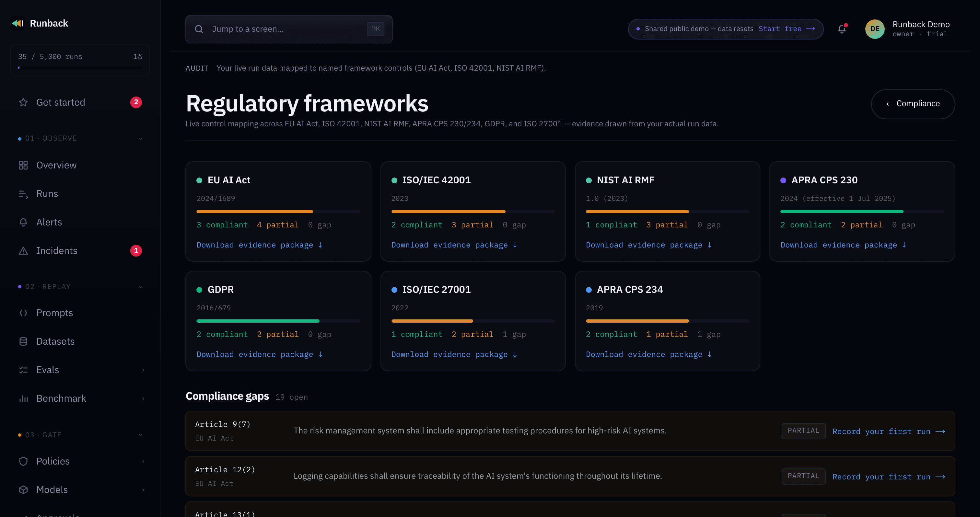The width and height of the screenshot is (980, 517).
Task: Open the Get started page
Action: (x=80, y=102)
